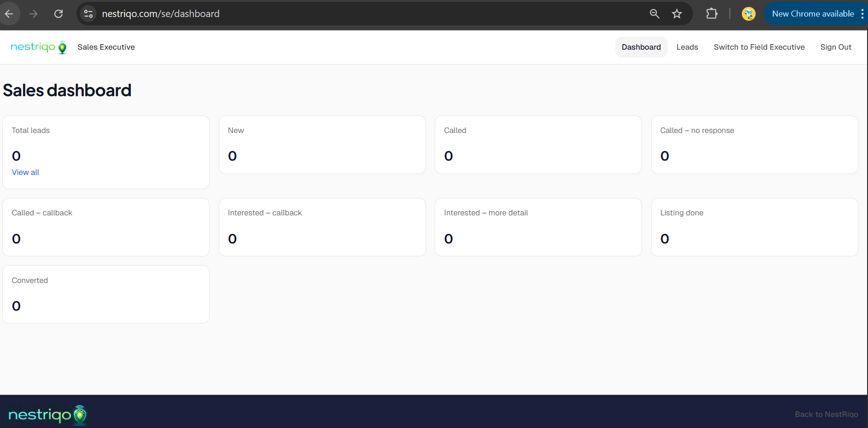Click the nestriqo footer logo

47,415
